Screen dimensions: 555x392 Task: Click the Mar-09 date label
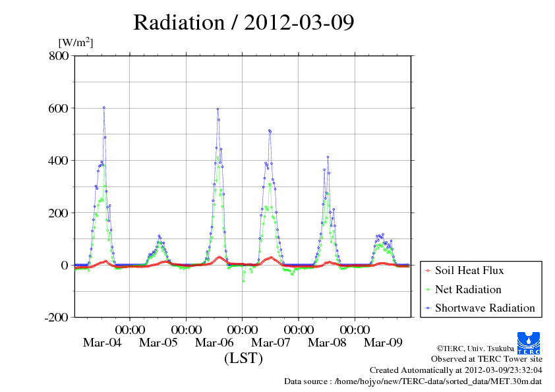384,343
